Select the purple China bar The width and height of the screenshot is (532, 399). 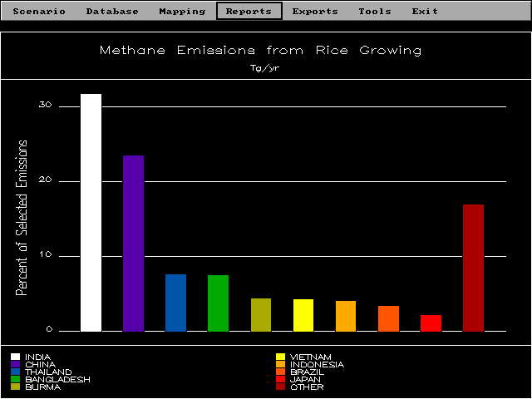[133, 244]
